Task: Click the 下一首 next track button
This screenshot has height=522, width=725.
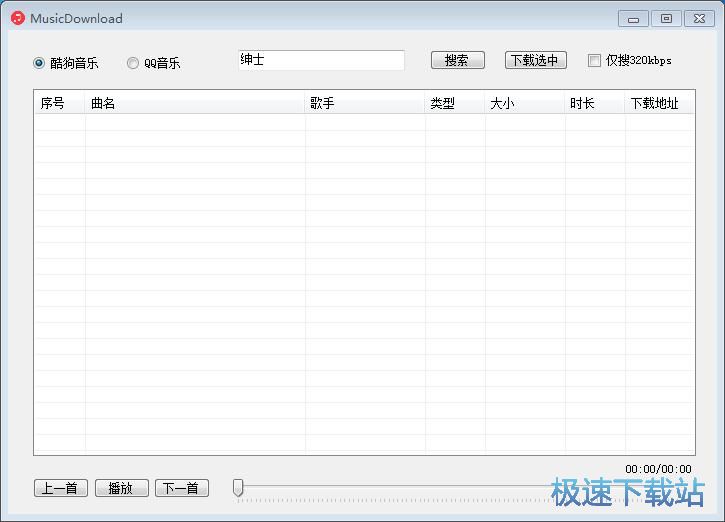Action: 182,488
